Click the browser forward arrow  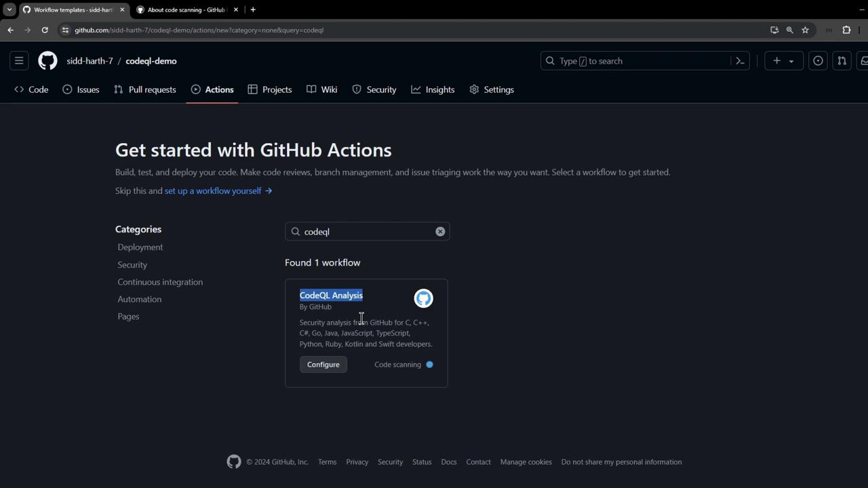27,30
